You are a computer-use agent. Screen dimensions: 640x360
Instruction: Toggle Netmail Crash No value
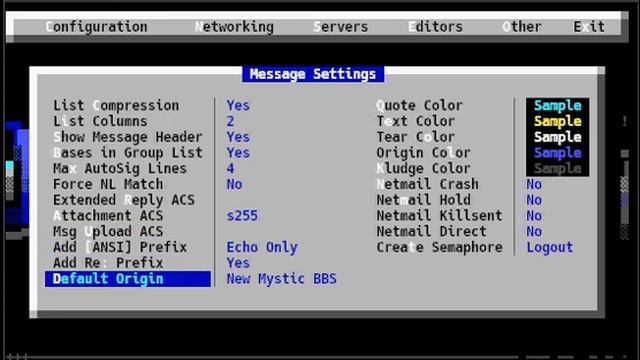coord(534,184)
